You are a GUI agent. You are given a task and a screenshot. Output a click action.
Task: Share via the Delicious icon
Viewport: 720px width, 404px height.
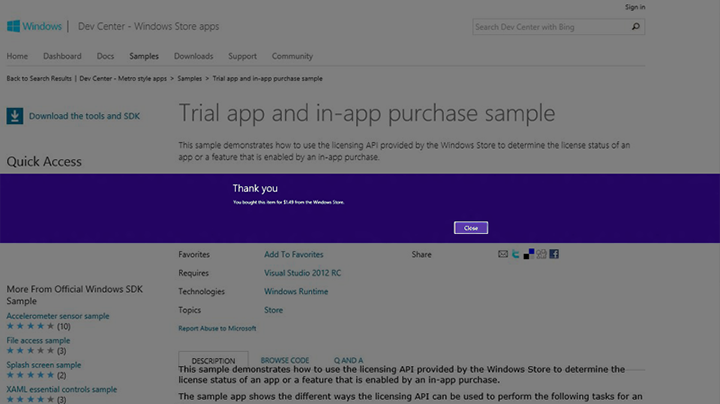[529, 254]
